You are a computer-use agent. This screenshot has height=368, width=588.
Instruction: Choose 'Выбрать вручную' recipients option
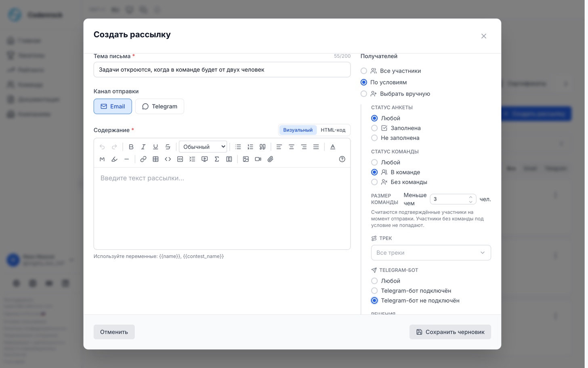(x=395, y=94)
